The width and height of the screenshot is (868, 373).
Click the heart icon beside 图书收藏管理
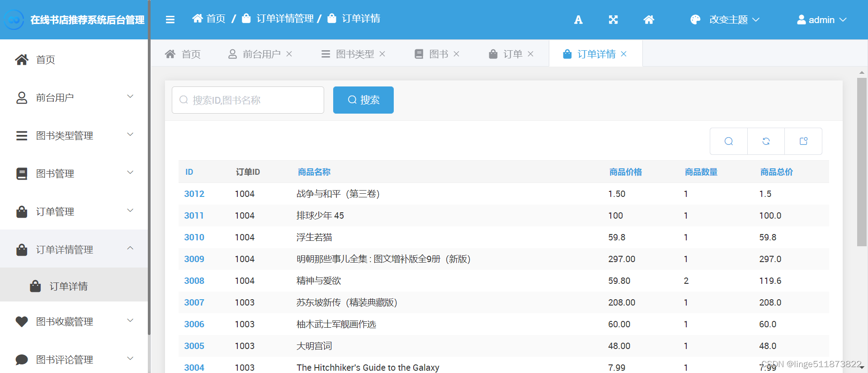click(22, 321)
